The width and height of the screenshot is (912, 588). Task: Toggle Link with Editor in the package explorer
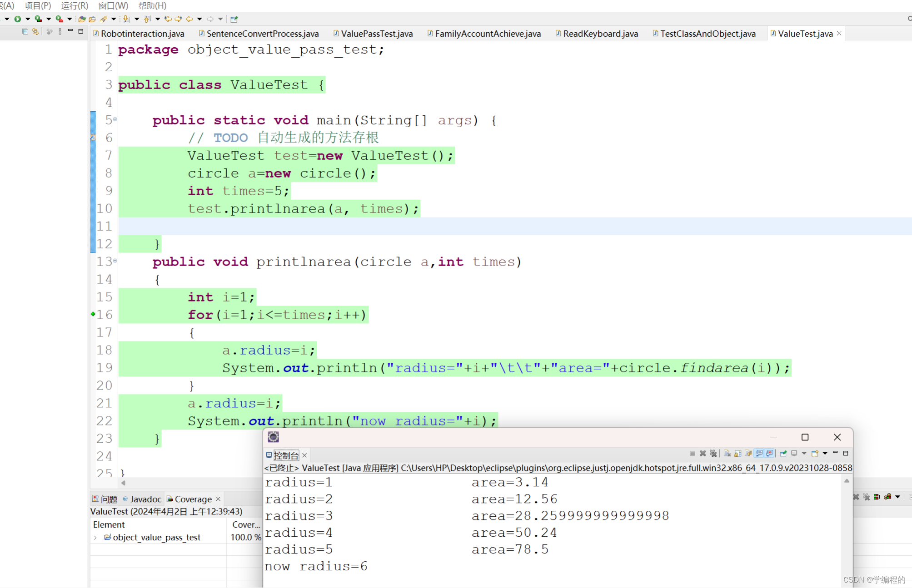(x=35, y=32)
